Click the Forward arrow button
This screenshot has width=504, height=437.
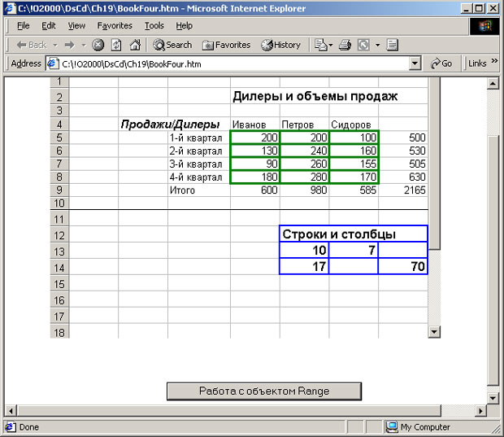(69, 45)
